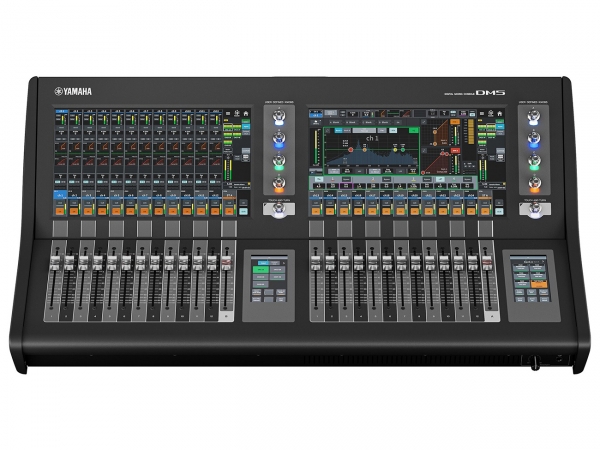Image resolution: width=600 pixels, height=450 pixels.
Task: Switch to cyan EQ Bank A tab
Action: 339,130
